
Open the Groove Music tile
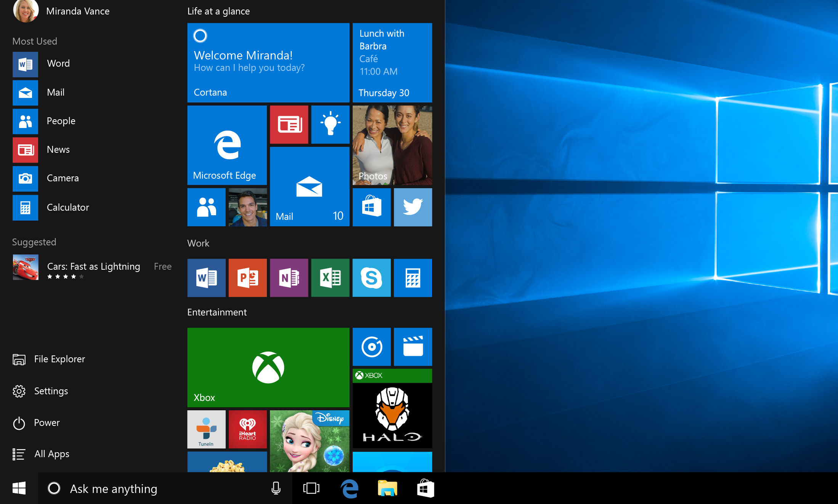click(371, 347)
